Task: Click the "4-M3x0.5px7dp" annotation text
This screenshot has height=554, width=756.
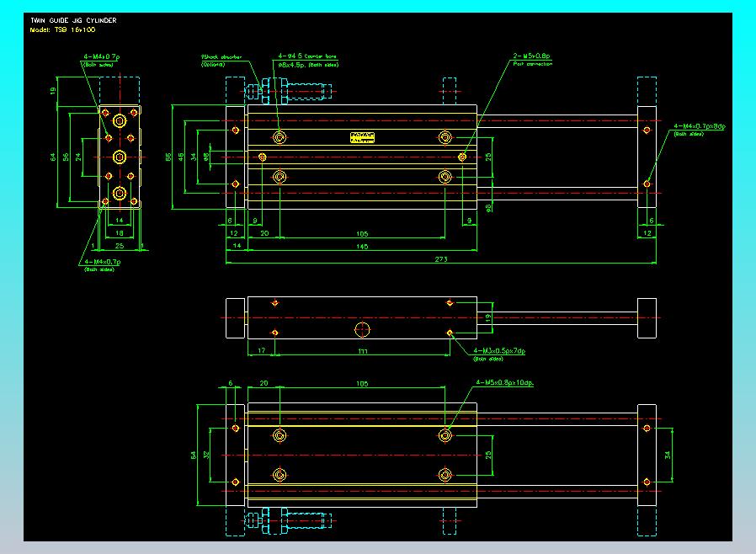Action: click(500, 350)
